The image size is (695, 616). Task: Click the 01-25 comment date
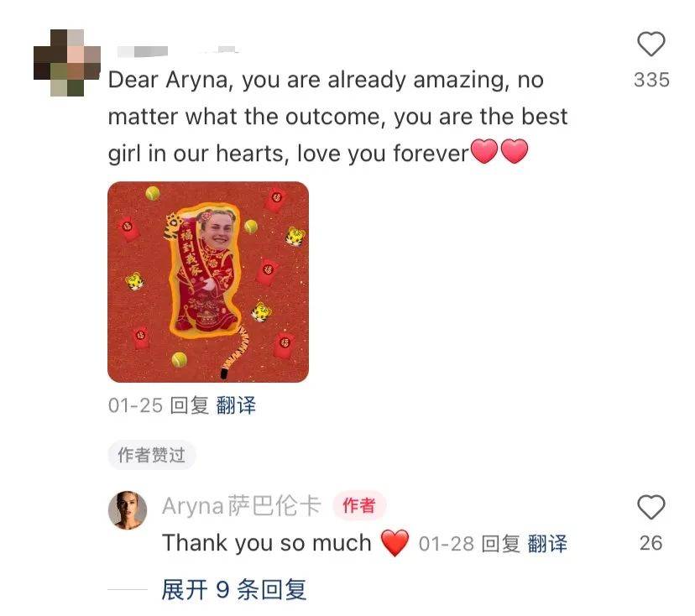pyautogui.click(x=135, y=405)
